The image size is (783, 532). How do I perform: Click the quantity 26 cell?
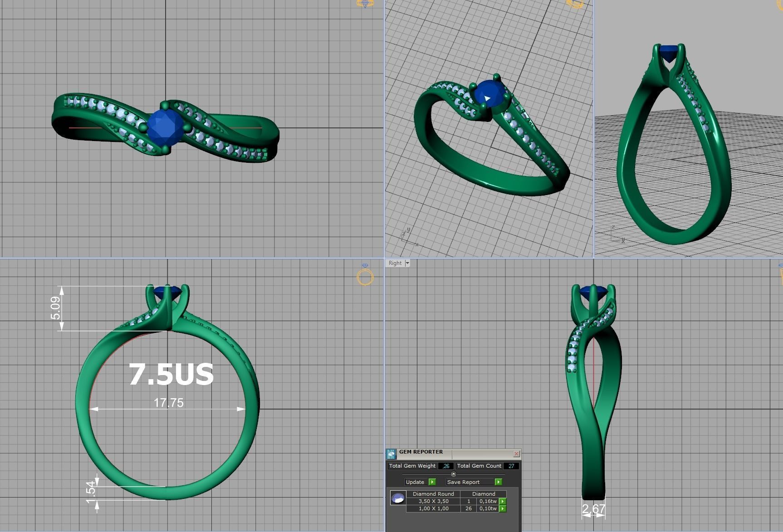point(469,508)
